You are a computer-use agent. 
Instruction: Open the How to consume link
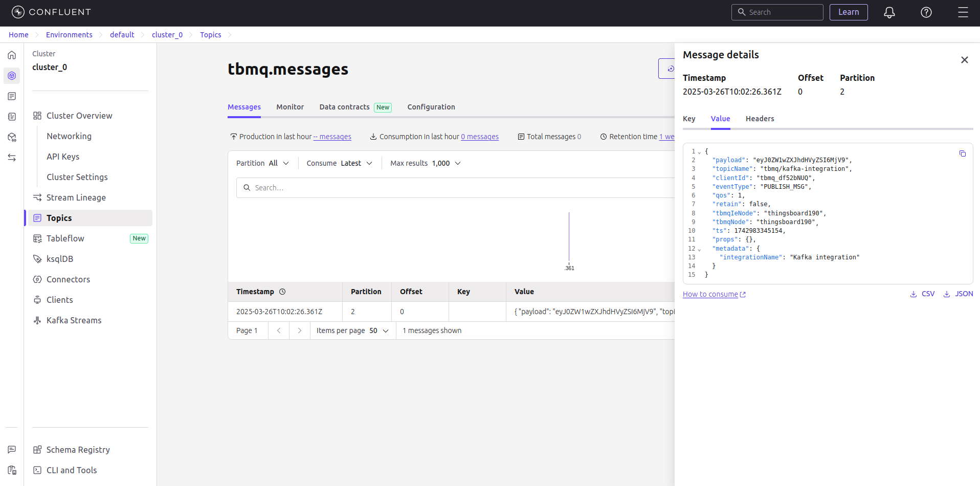pyautogui.click(x=714, y=294)
